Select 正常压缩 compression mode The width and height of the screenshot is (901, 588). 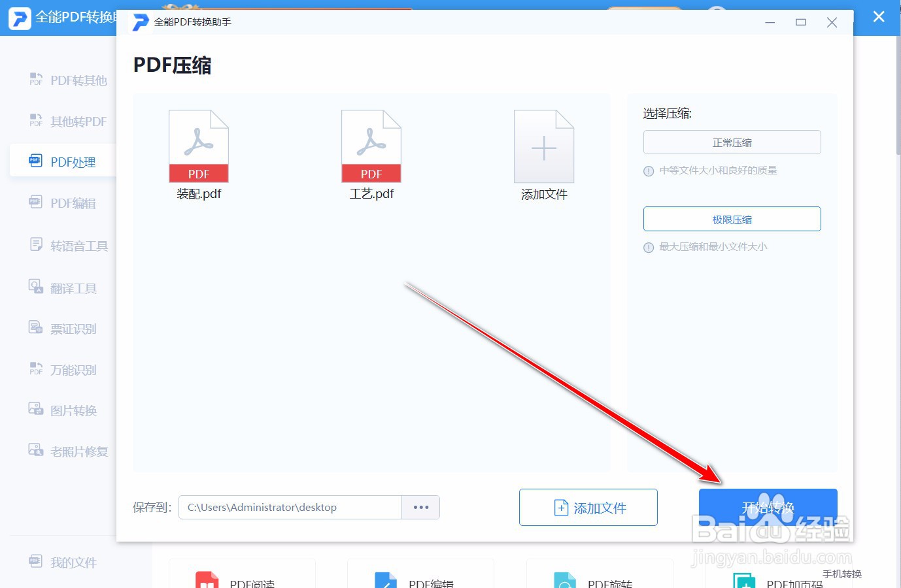pyautogui.click(x=732, y=142)
